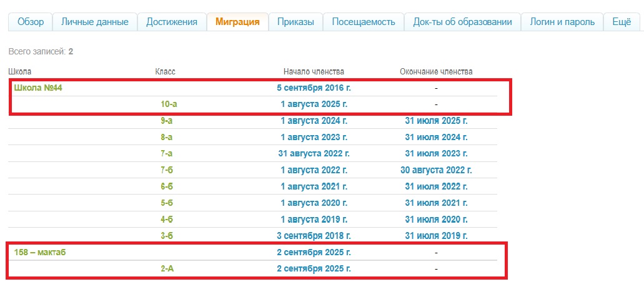Click the 158 – мактаб school link
Image resolution: width=644 pixels, height=294 pixels.
pos(40,252)
